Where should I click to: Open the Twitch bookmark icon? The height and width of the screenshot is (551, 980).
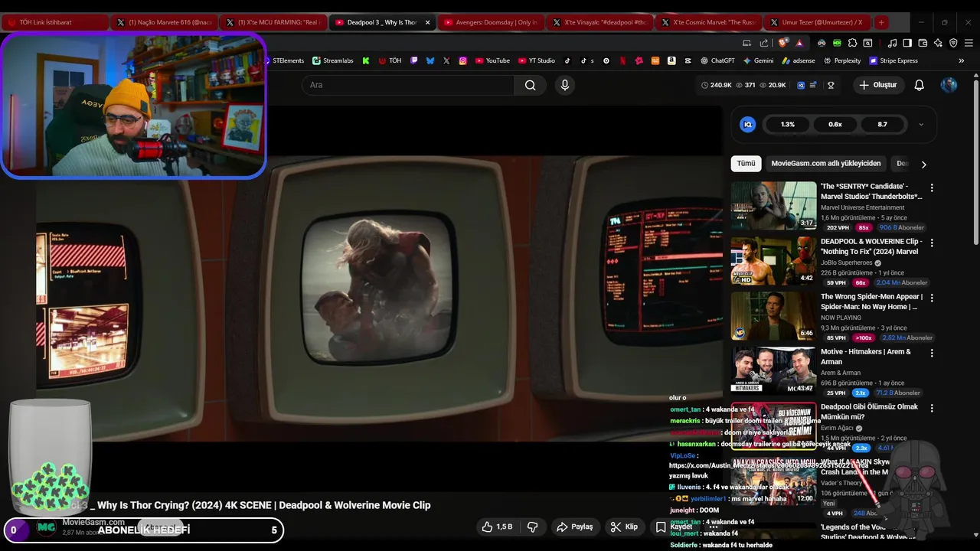(x=414, y=60)
